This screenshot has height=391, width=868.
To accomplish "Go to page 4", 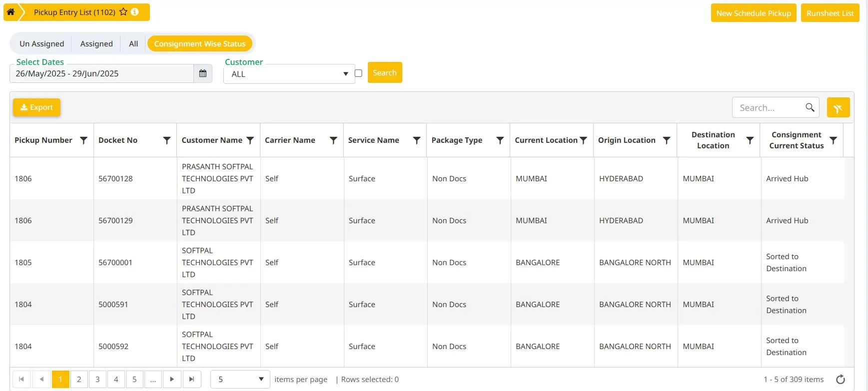I will click(x=116, y=379).
